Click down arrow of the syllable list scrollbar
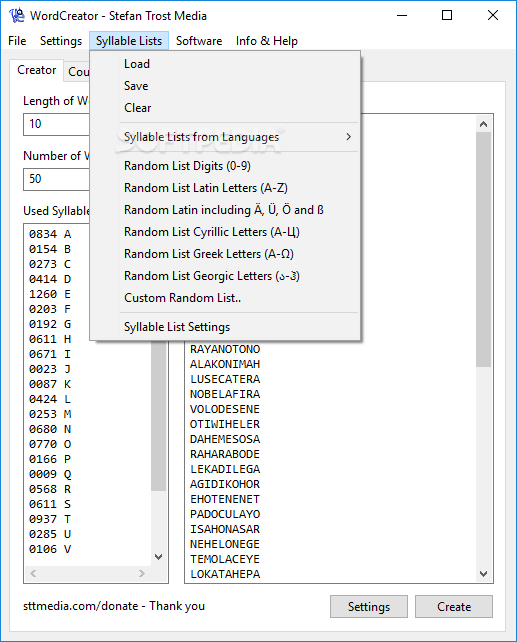Screen dimensions: 517x642 [x=158, y=557]
